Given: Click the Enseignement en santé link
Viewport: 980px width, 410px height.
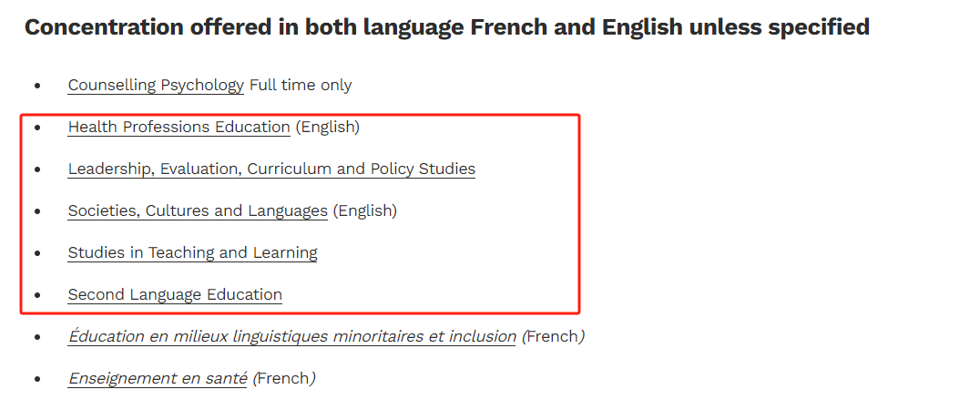Looking at the screenshot, I should point(158,378).
